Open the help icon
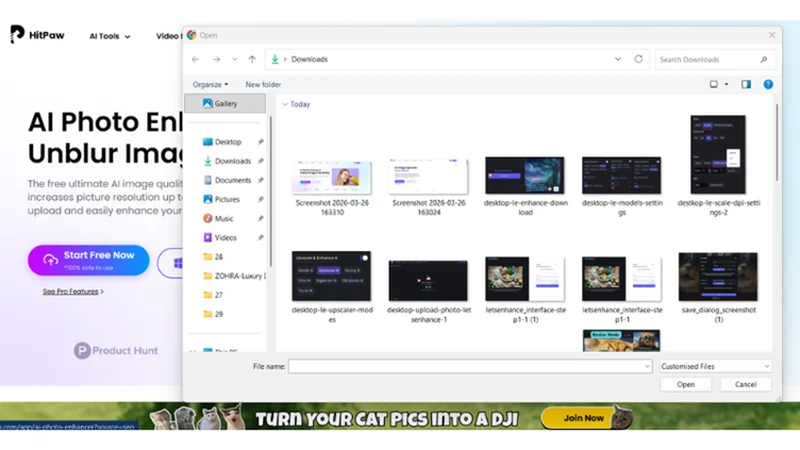Image resolution: width=800 pixels, height=450 pixels. (768, 84)
